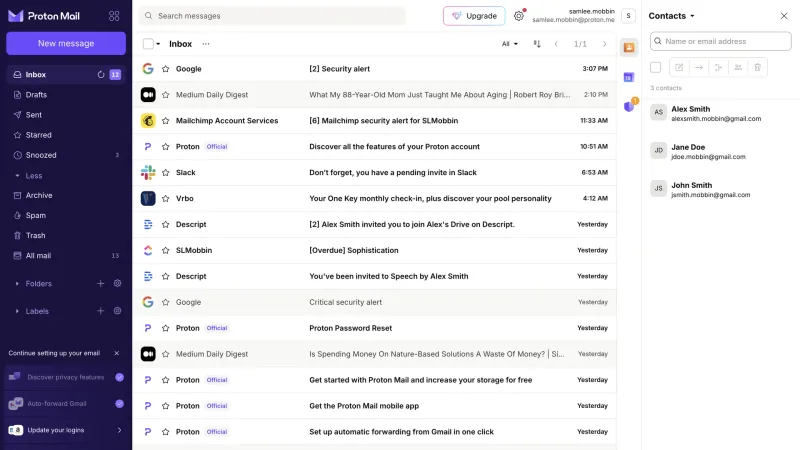This screenshot has height=450, width=800.
Task: Open the Snoozed folder
Action: coord(66,155)
